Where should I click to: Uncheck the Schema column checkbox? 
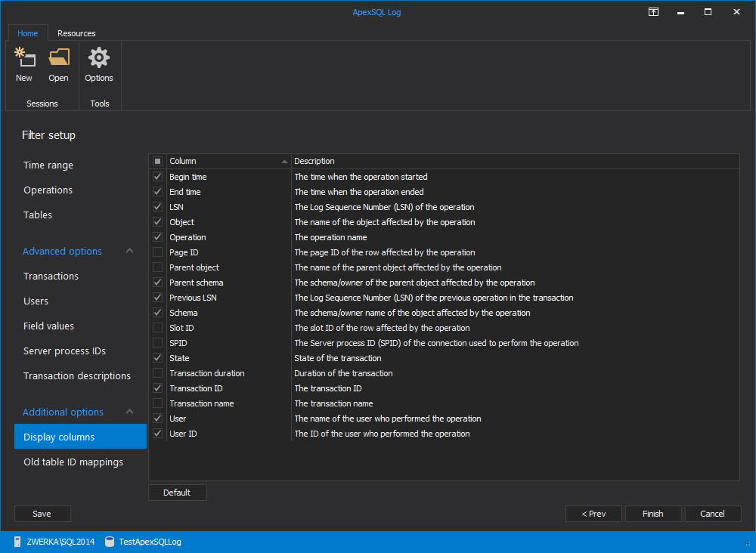click(158, 313)
